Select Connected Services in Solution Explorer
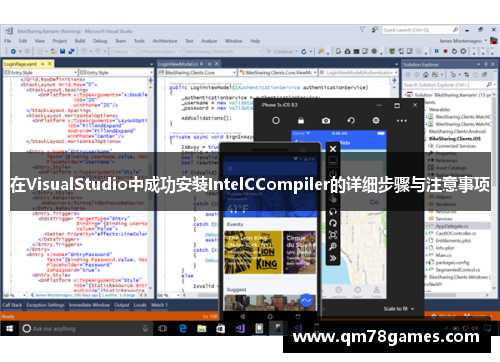This screenshot has height=362, width=500. click(x=455, y=146)
